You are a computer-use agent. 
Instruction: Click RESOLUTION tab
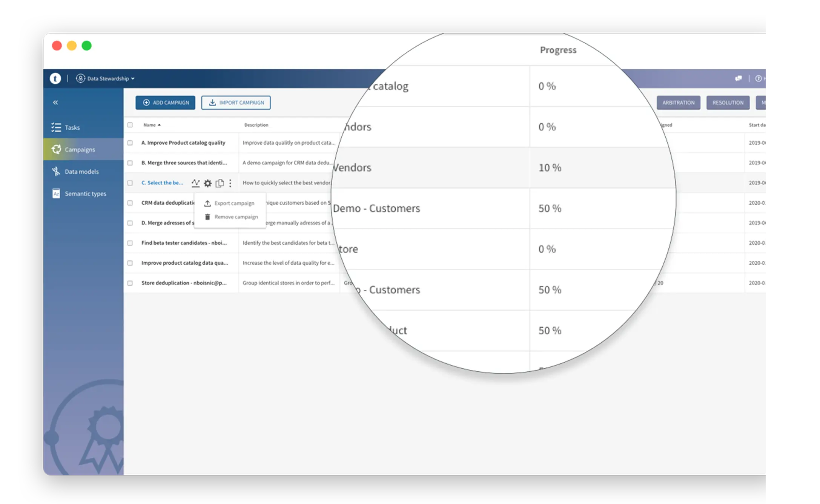point(728,103)
